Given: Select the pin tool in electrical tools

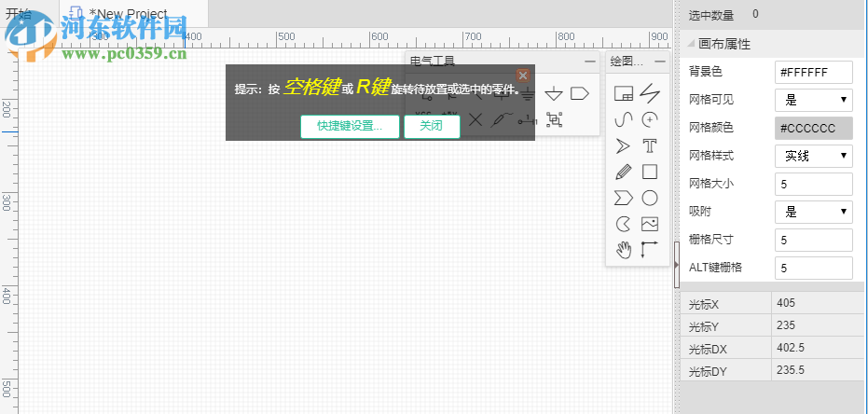Looking at the screenshot, I should (x=528, y=119).
